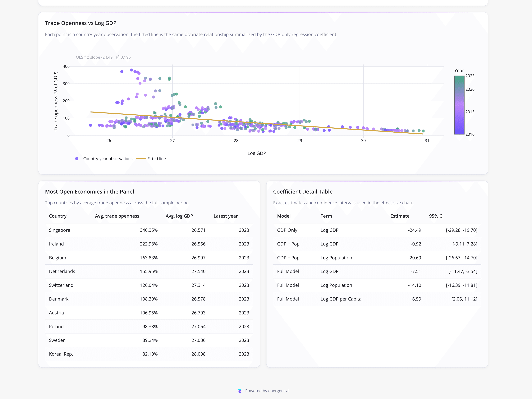Click the Estimate column header

[x=400, y=216]
